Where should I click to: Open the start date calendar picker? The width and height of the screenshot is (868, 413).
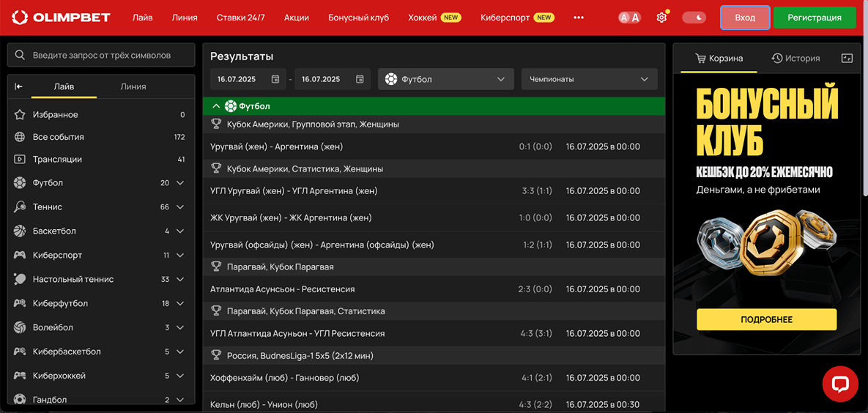[275, 79]
